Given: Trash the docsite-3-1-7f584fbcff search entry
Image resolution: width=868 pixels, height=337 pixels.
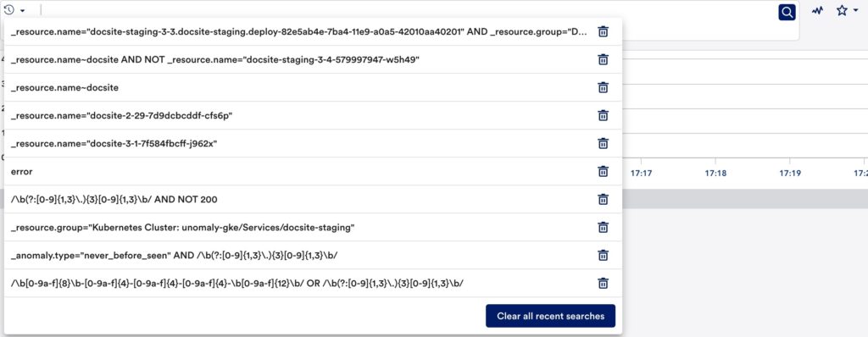Looking at the screenshot, I should pos(604,143).
